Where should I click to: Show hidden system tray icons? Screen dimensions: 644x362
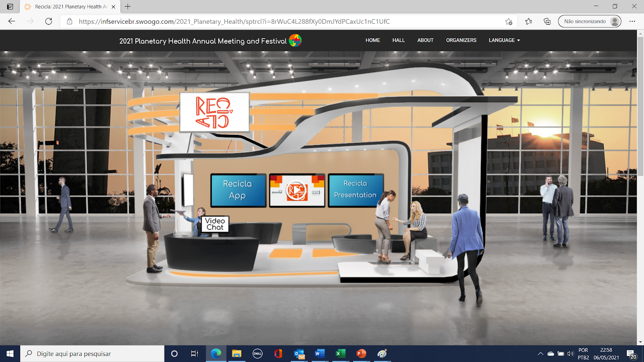pos(541,354)
